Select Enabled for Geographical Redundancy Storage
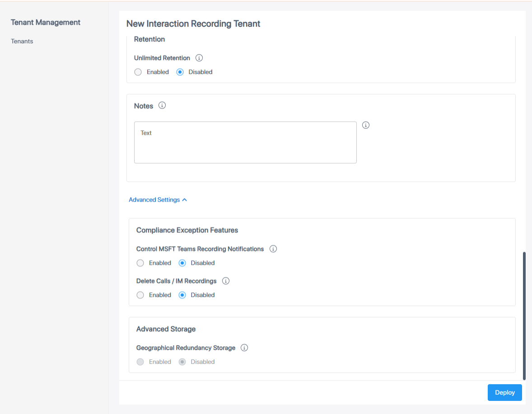This screenshot has height=414, width=532. coord(140,362)
